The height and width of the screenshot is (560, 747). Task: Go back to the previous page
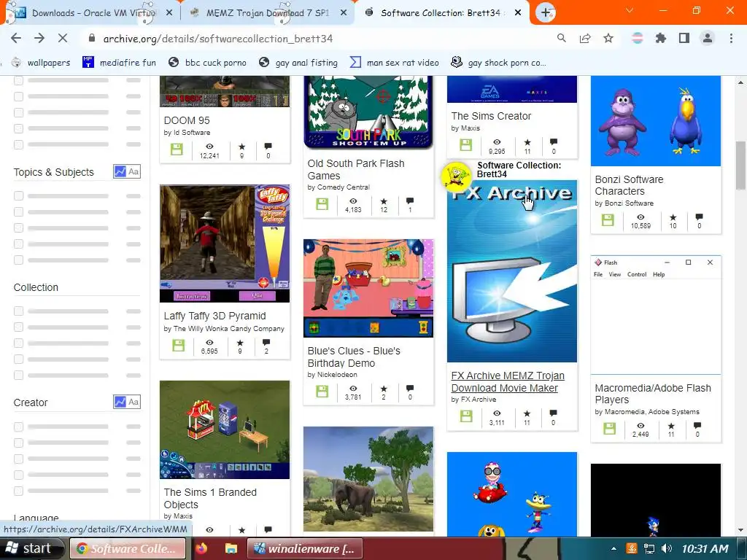point(16,38)
